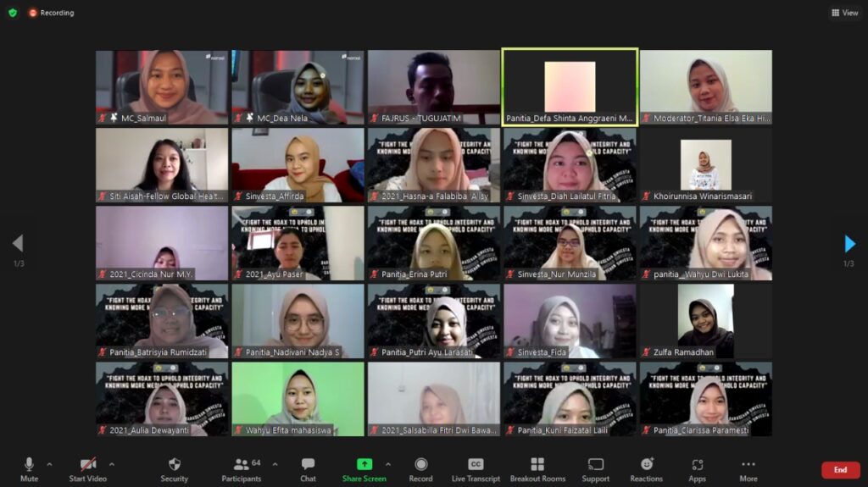Turn on camera with Start Video
Viewport: 868px width, 487px height.
coord(88,468)
